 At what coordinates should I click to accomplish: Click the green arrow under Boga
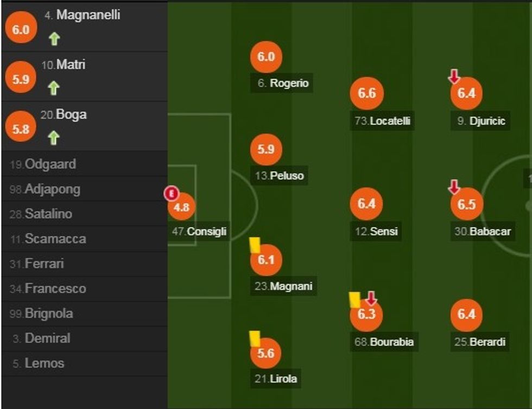point(53,138)
